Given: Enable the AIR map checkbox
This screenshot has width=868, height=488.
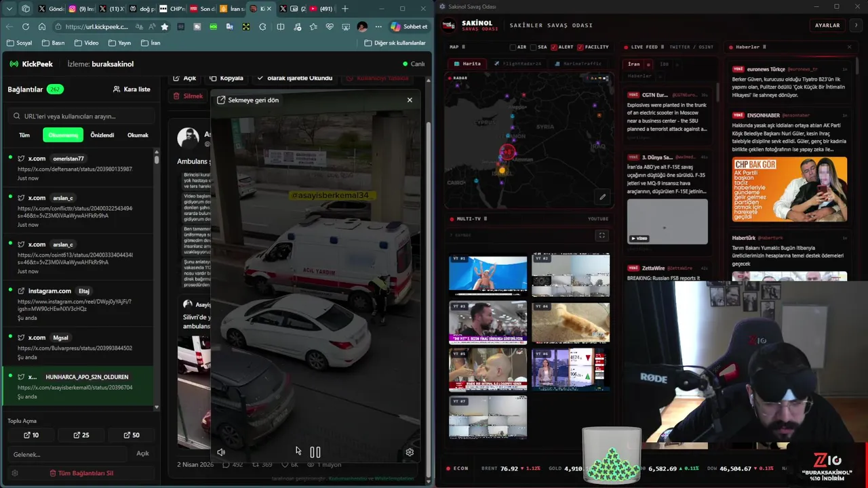Looking at the screenshot, I should (x=513, y=47).
